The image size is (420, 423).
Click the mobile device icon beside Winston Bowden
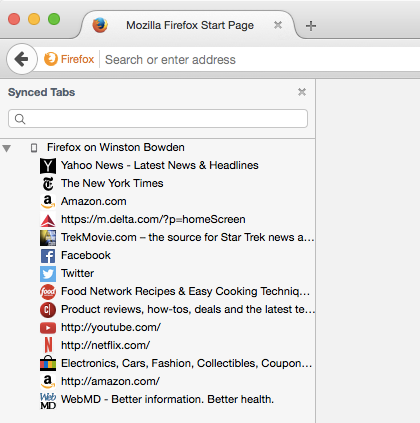click(x=34, y=148)
